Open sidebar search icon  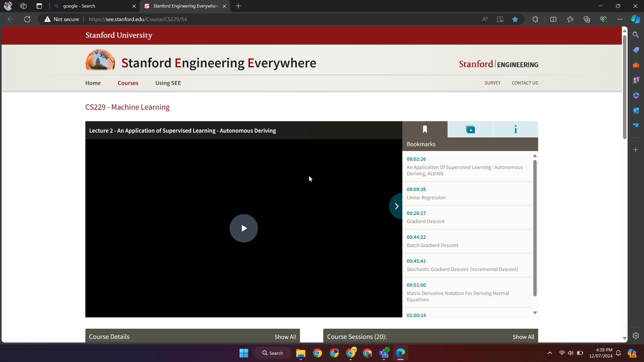click(x=636, y=35)
